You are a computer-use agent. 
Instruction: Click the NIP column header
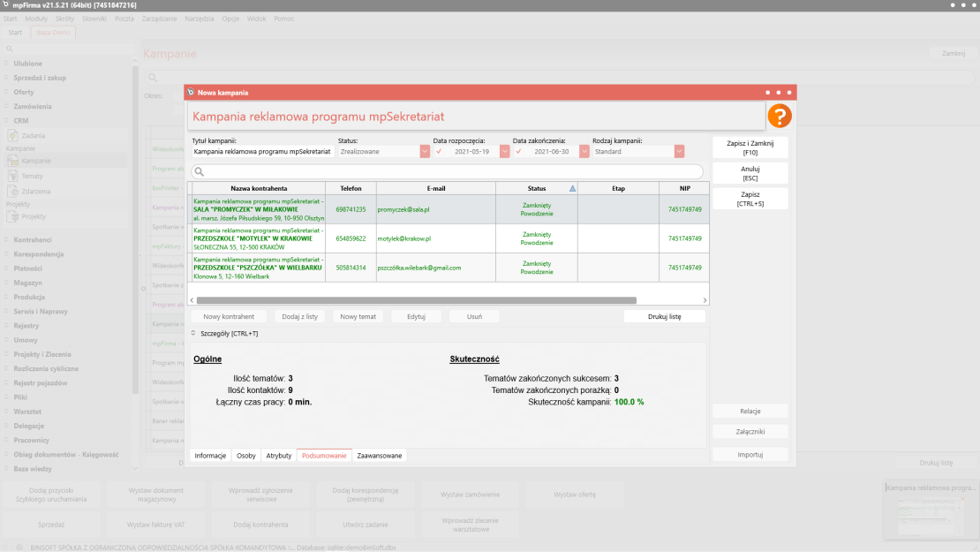(684, 188)
